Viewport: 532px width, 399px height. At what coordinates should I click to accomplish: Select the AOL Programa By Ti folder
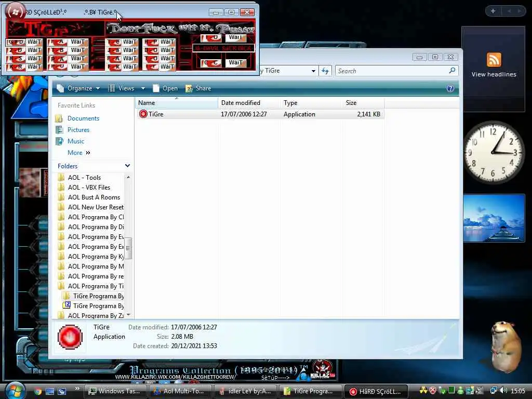(x=96, y=286)
